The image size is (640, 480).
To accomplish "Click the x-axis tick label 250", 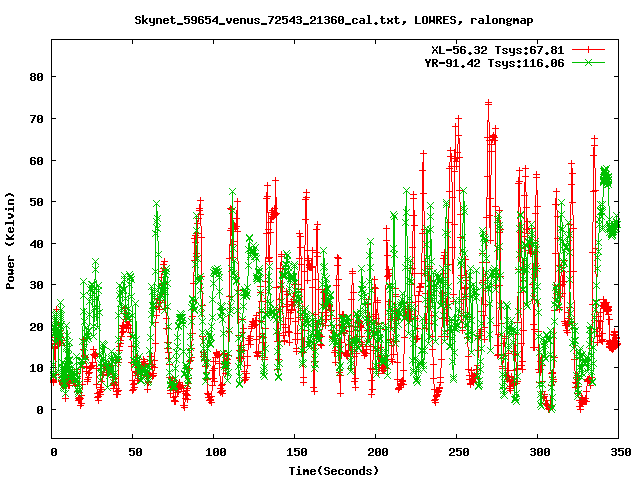I will [x=458, y=452].
